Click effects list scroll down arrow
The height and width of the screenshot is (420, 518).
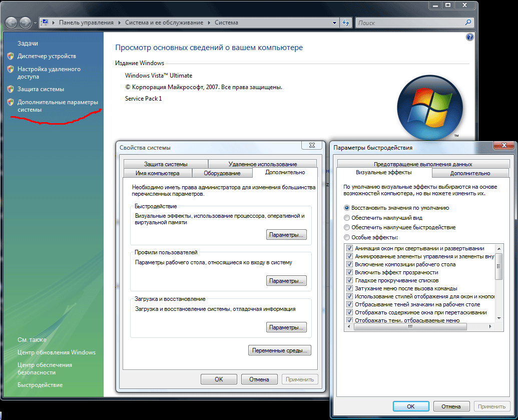(x=499, y=318)
